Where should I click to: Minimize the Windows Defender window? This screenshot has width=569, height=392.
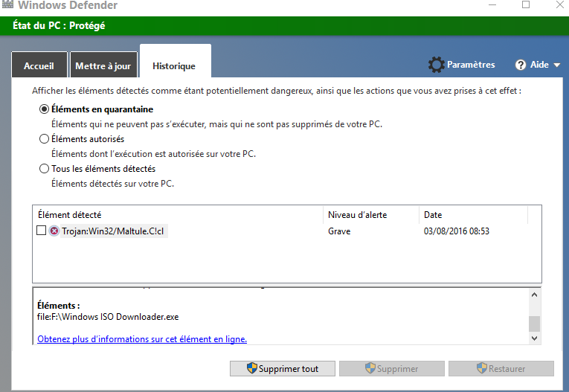pos(492,4)
